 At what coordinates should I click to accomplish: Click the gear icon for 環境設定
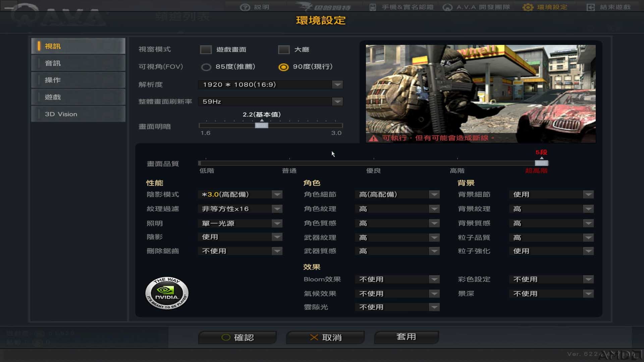coord(528,7)
